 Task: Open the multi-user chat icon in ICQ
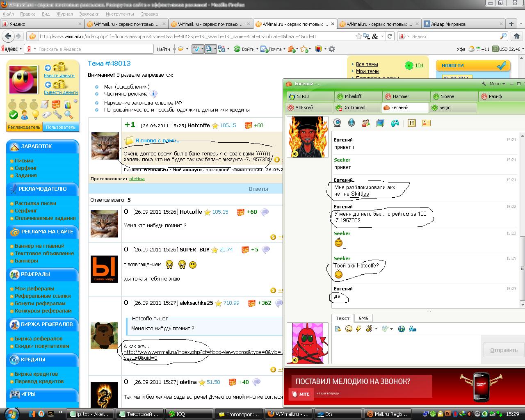point(366,123)
